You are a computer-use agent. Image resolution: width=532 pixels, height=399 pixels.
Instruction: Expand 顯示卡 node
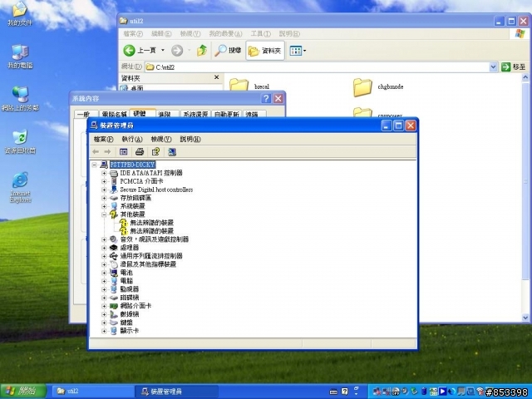point(104,331)
